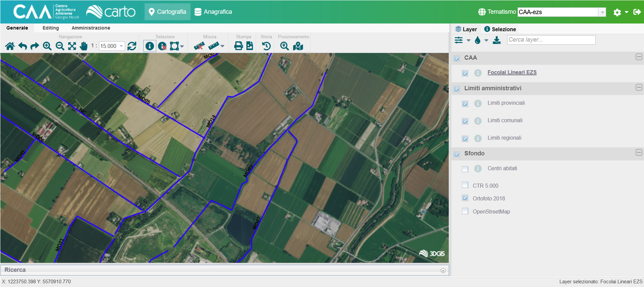Activate the ruler measure tool
The height and width of the screenshot is (287, 644).
214,46
